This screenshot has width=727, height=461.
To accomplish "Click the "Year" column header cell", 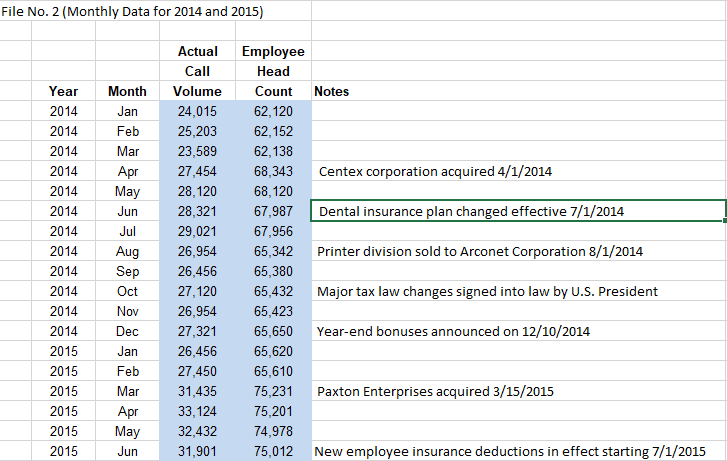I will [64, 91].
